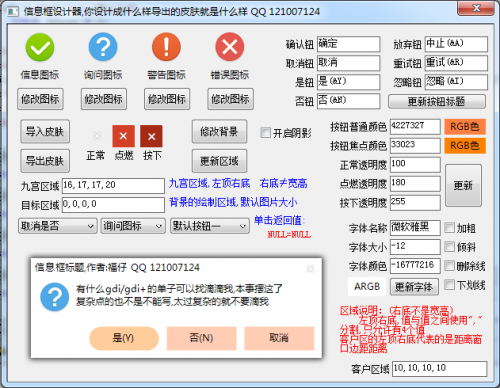Click RGB色 swatch for focus button color

[465, 146]
